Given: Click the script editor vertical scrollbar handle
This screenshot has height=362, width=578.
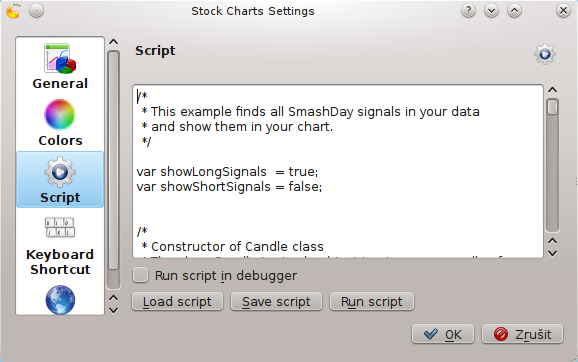Looking at the screenshot, I should pos(552,107).
